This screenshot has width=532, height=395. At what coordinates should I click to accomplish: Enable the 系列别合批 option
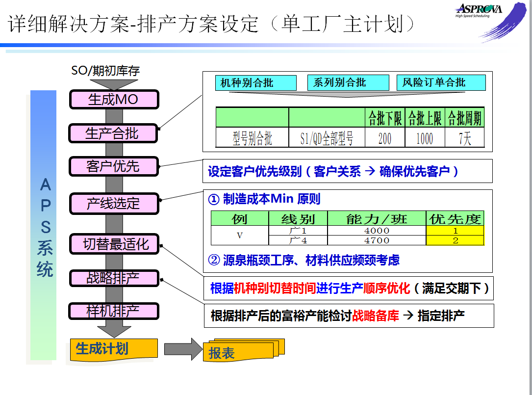pyautogui.click(x=348, y=81)
